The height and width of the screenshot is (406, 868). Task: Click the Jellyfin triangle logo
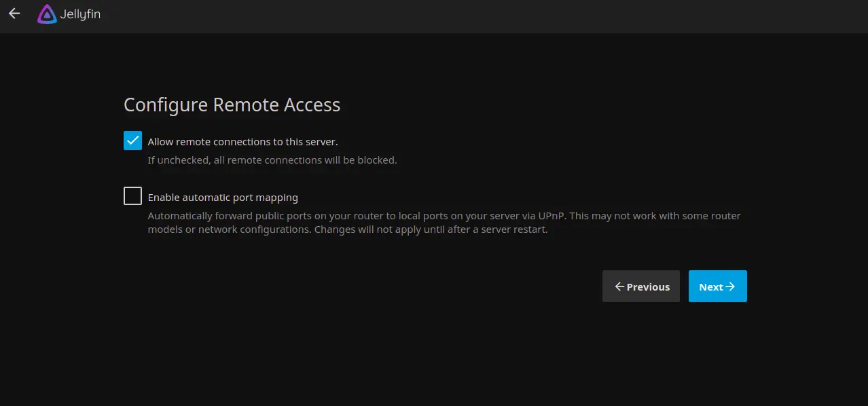point(47,14)
